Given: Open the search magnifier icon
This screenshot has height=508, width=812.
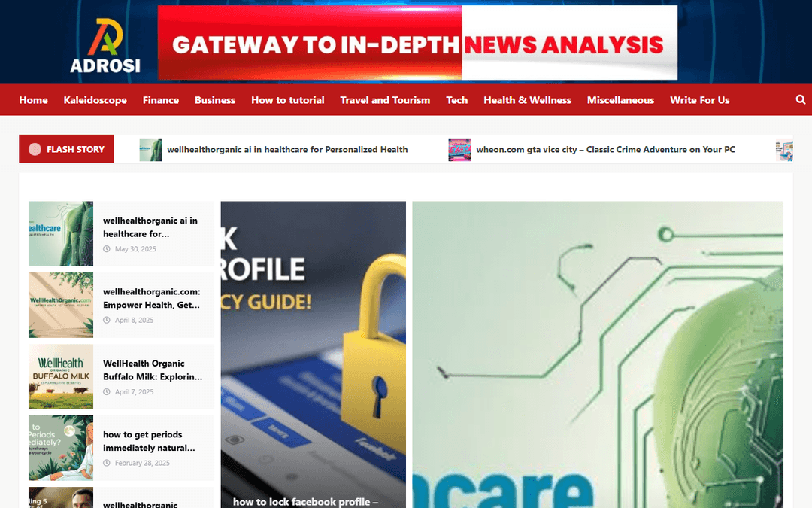Looking at the screenshot, I should coord(801,99).
